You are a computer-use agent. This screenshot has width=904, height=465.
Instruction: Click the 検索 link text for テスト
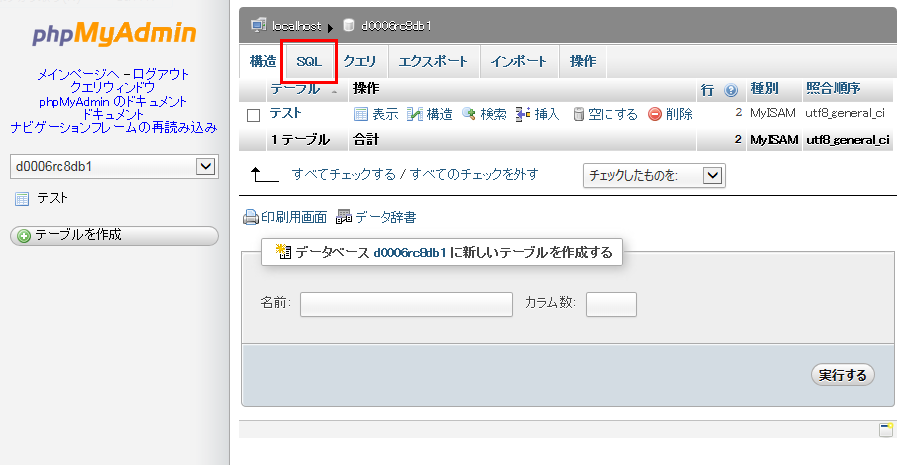[x=494, y=114]
